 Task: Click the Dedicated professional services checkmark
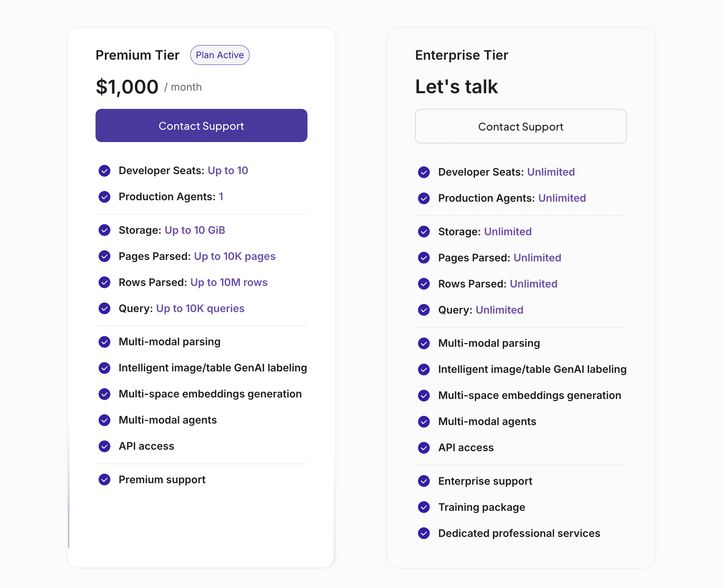click(424, 534)
